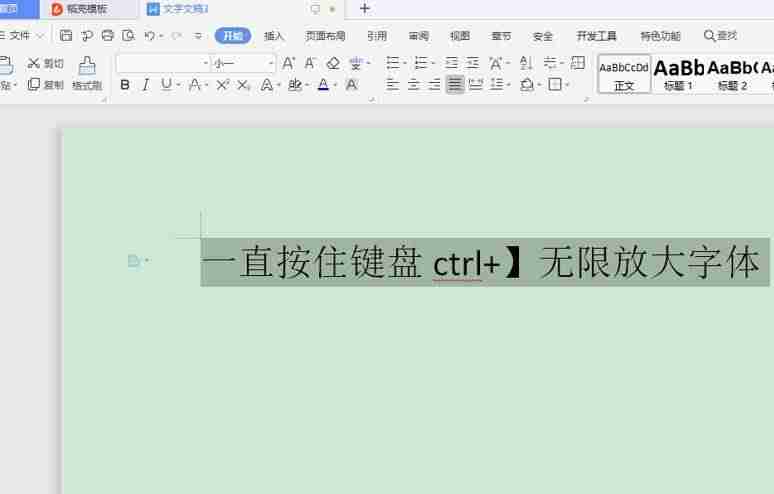Click the table gridlines icon in the paragraph group
774x494 pixels.
point(578,63)
